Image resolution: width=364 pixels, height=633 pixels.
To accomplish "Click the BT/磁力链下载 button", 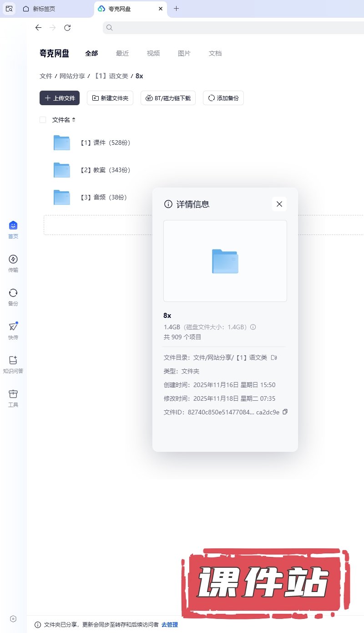I will click(x=168, y=98).
